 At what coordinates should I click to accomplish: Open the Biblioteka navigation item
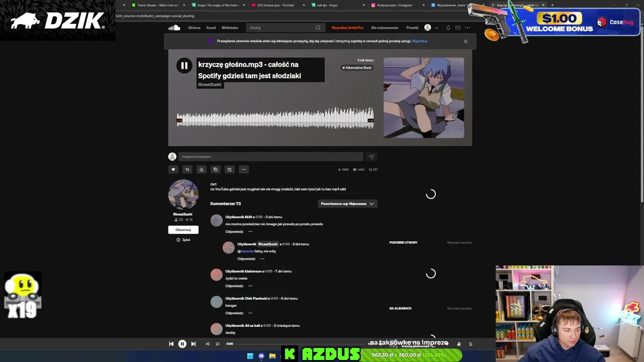tap(230, 28)
